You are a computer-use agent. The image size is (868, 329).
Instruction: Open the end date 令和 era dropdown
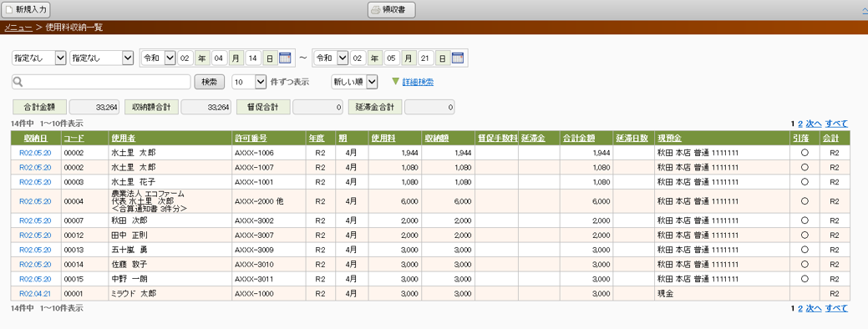[x=332, y=58]
